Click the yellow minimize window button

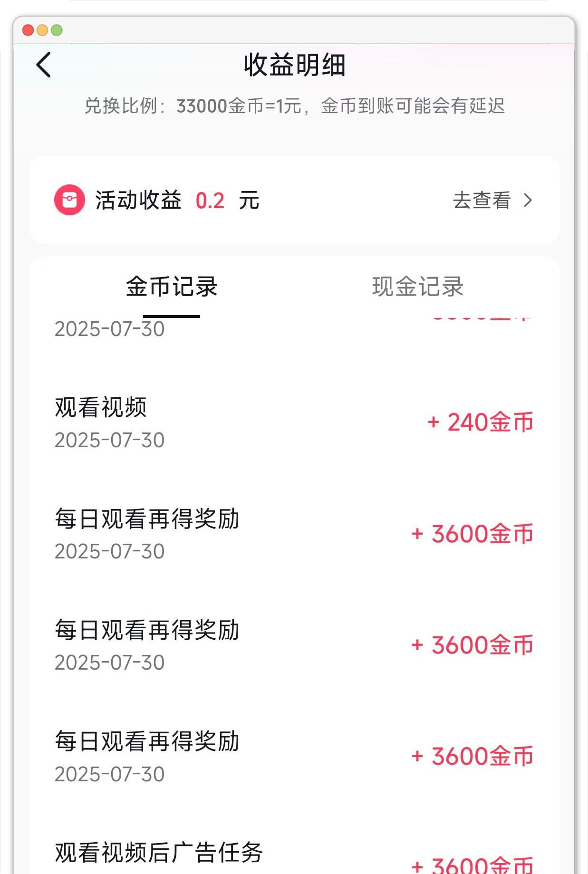tap(42, 30)
